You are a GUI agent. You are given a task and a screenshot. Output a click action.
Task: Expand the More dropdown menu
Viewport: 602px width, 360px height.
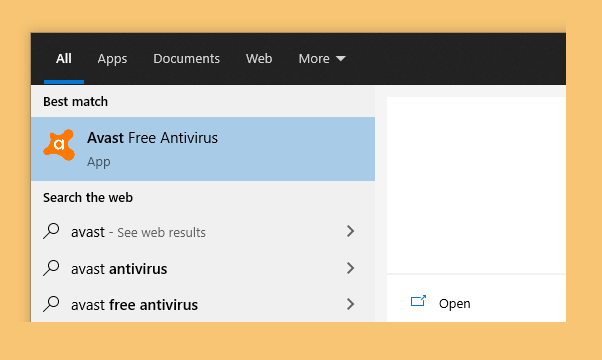tap(322, 59)
